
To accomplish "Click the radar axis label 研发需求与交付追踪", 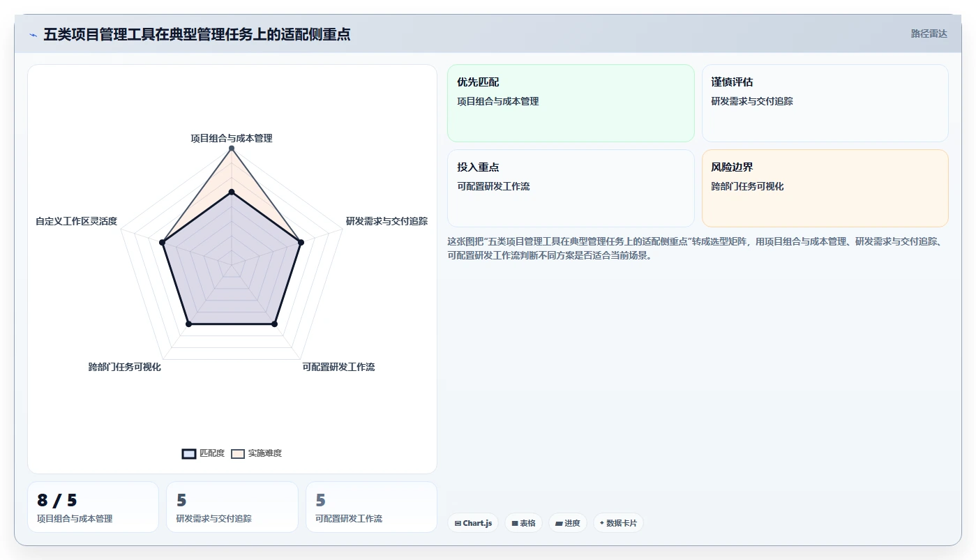I will (387, 221).
